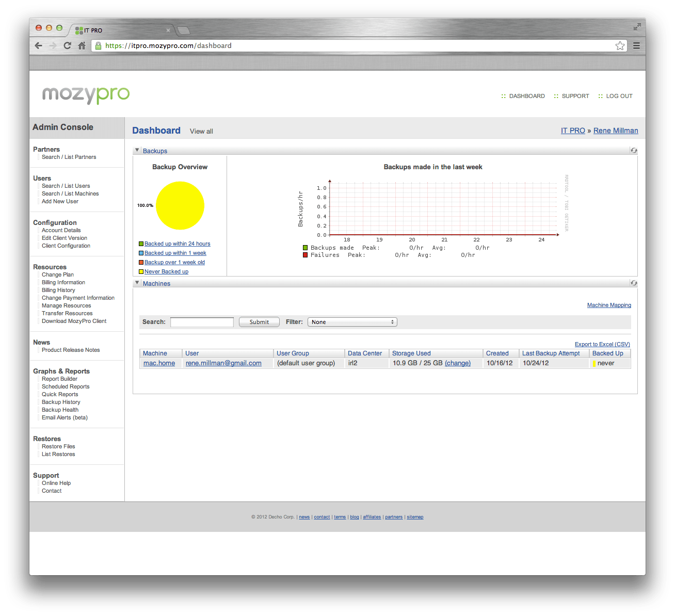Reload the page with the refresh icon
The image size is (675, 616).
point(67,45)
